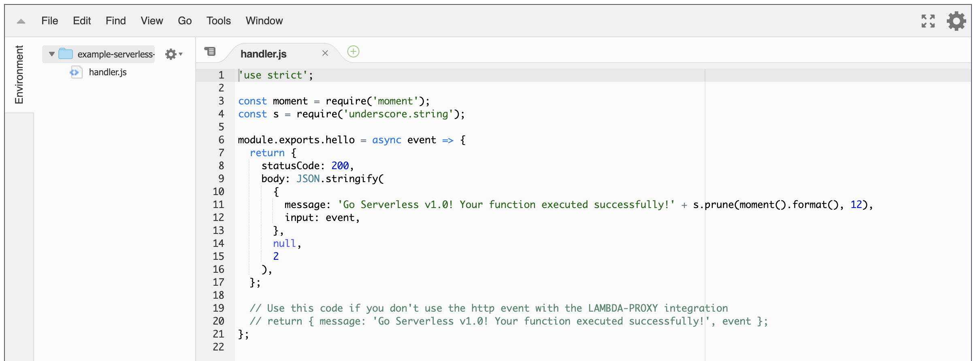Open handler.js from the file tree
This screenshot has width=980, height=361.
coord(108,72)
